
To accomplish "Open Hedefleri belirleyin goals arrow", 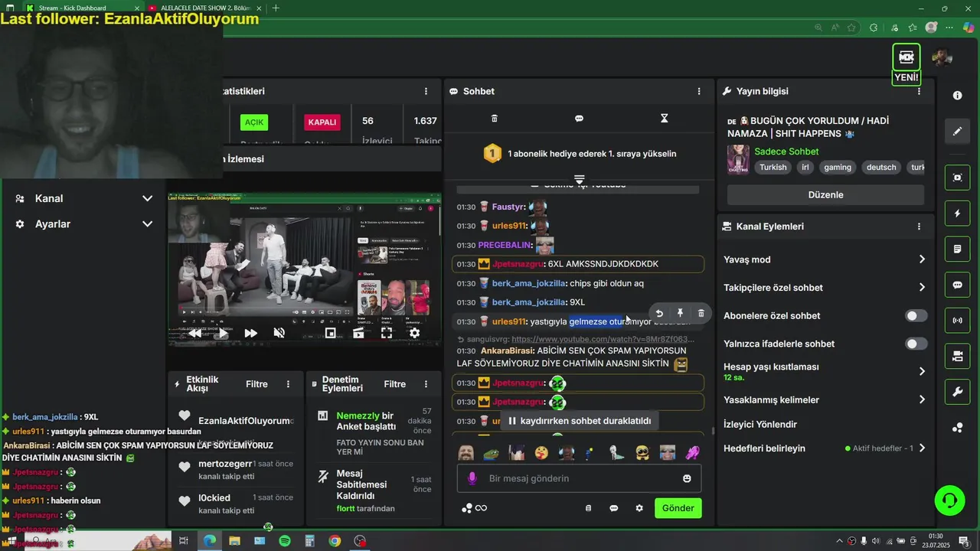I will [x=922, y=448].
